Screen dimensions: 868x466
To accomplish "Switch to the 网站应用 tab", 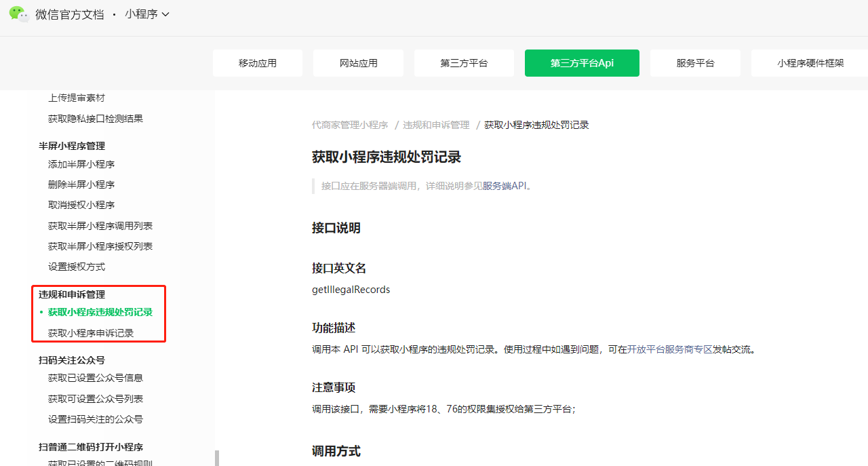I will (358, 62).
